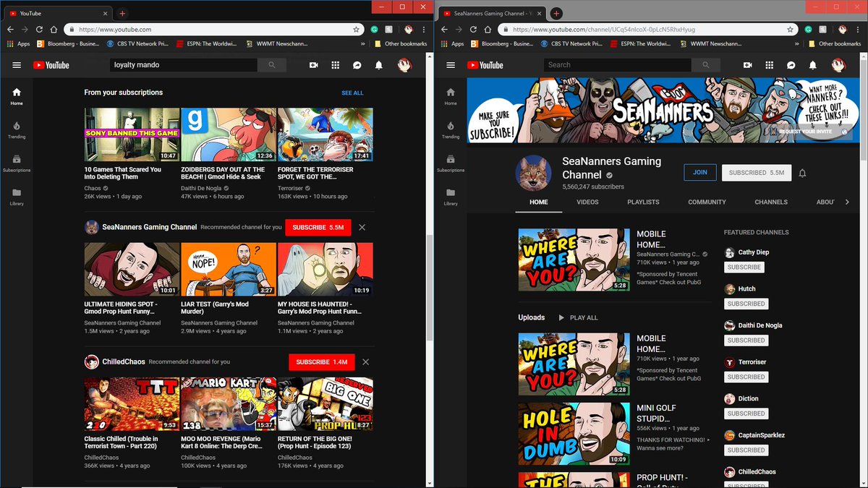
Task: Open Subscriptions in left window sidebar
Action: click(17, 163)
